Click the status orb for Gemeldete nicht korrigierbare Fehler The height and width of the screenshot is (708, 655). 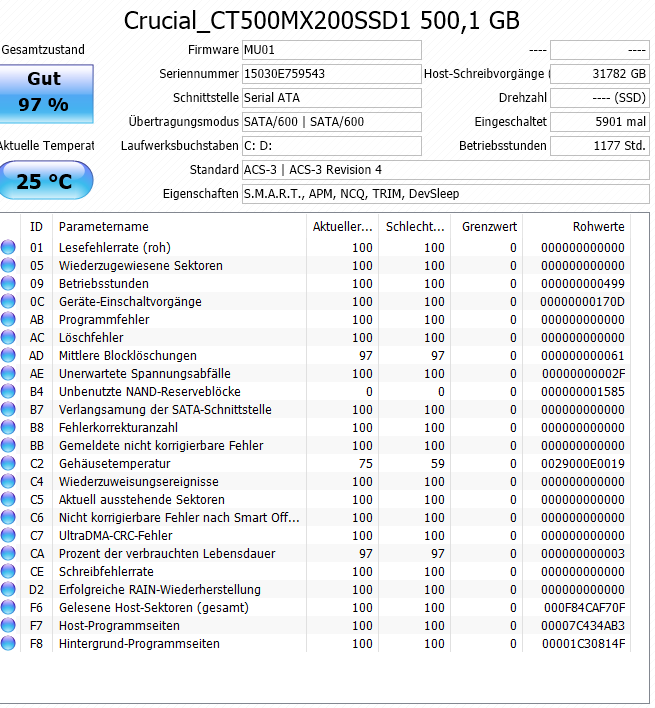(x=8, y=445)
